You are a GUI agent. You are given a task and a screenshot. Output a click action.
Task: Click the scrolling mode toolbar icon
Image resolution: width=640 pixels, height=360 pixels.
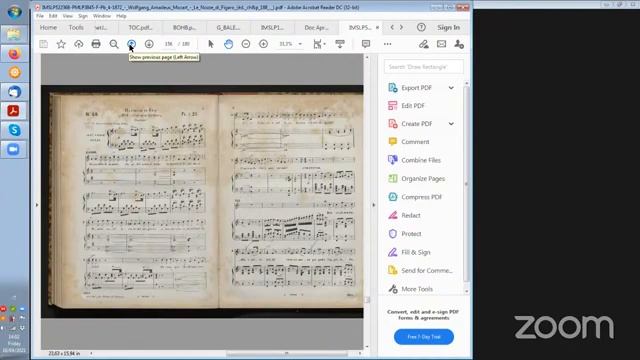[x=340, y=44]
